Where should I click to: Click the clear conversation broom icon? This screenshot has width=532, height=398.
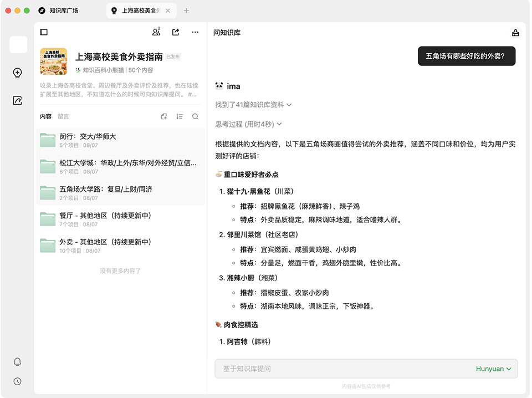(x=515, y=33)
